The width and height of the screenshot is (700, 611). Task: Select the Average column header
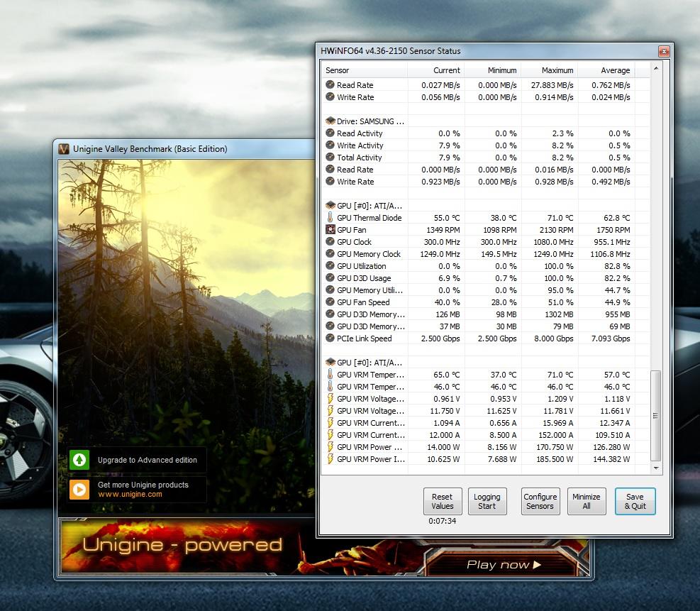coord(606,70)
